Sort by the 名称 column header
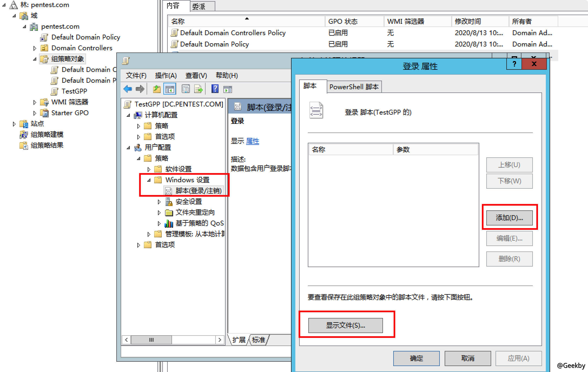 [x=178, y=21]
